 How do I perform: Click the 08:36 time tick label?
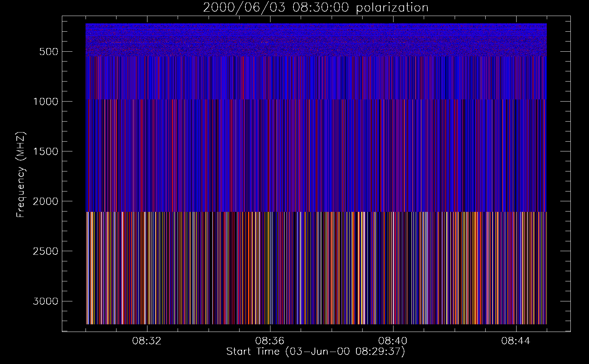pyautogui.click(x=270, y=341)
